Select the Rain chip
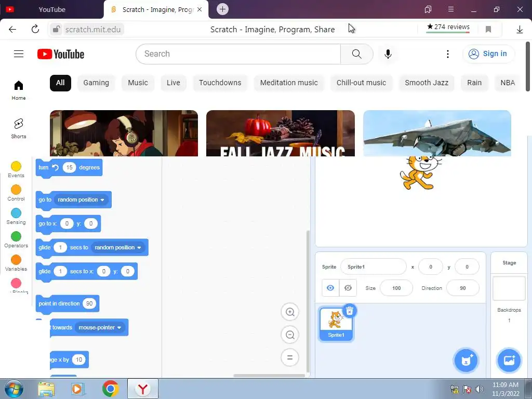The image size is (532, 399). tap(474, 83)
